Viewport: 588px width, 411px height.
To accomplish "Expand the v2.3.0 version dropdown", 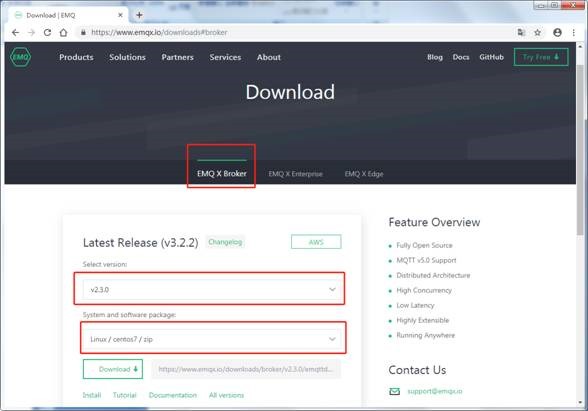I will pos(212,290).
